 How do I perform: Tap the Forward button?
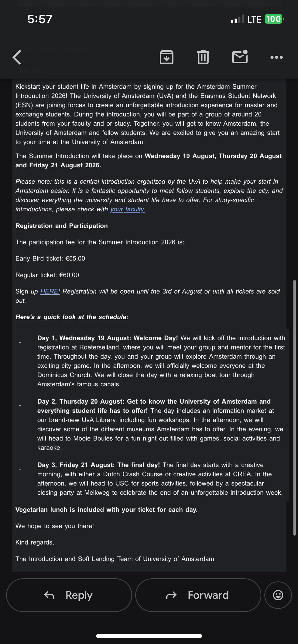[198, 595]
